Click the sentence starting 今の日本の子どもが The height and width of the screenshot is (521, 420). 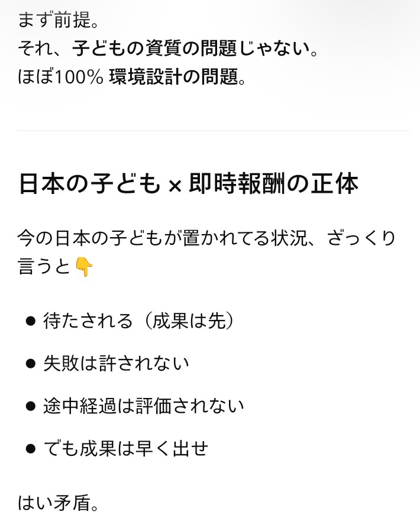point(206,238)
